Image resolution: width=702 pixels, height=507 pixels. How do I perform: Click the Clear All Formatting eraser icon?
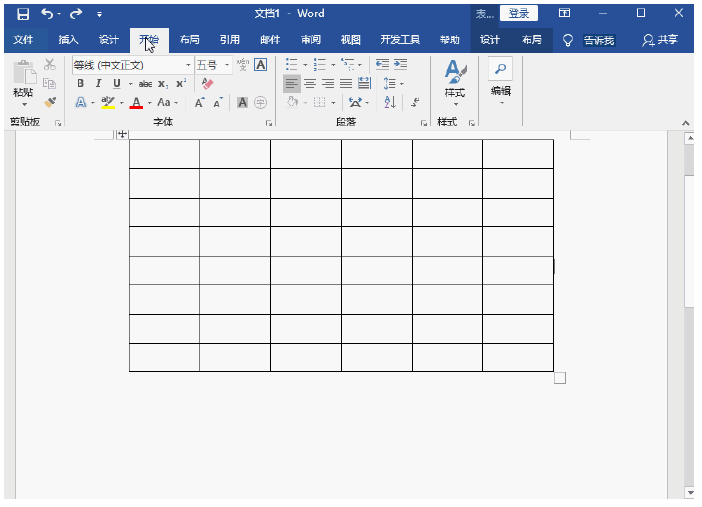(207, 84)
